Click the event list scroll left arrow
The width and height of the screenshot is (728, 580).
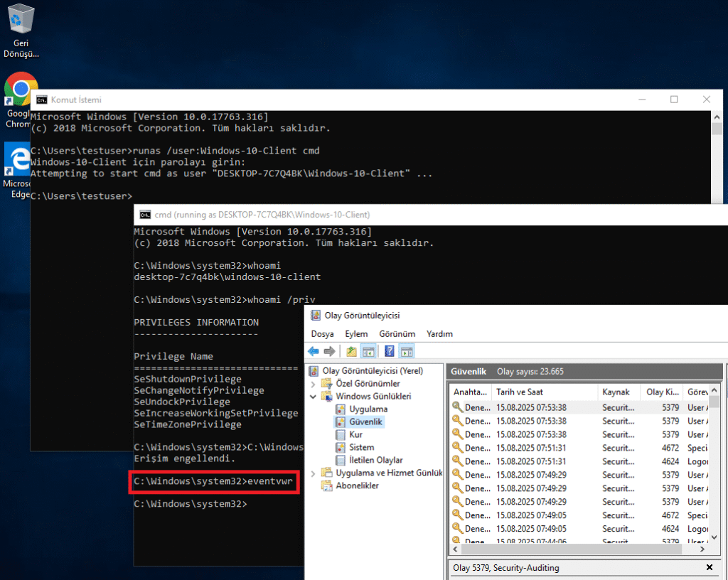pos(456,549)
